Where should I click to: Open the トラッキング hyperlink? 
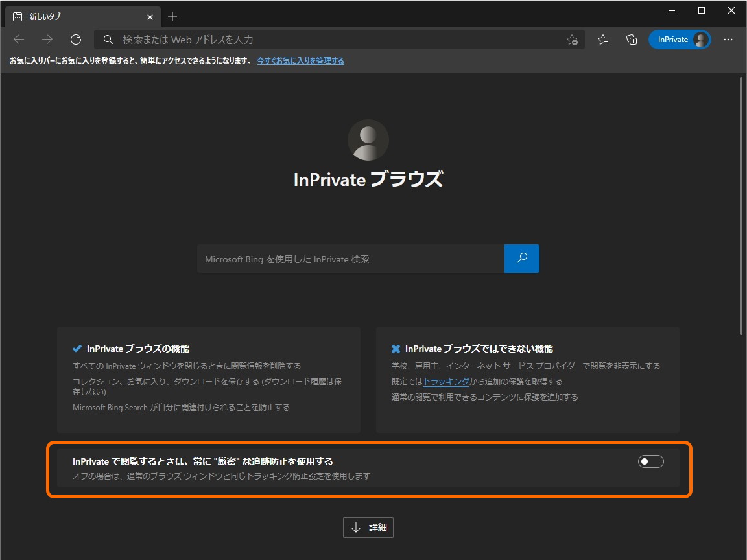click(447, 381)
